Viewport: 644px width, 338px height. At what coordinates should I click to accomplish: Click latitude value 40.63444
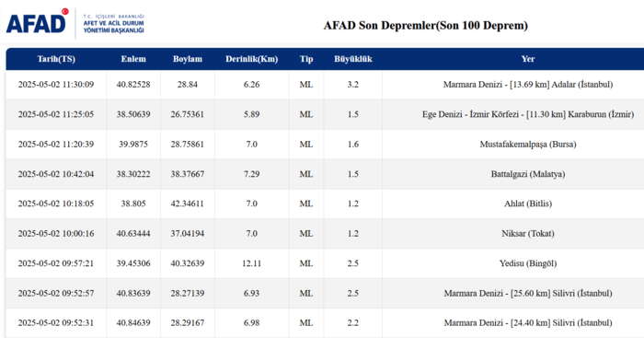point(133,234)
